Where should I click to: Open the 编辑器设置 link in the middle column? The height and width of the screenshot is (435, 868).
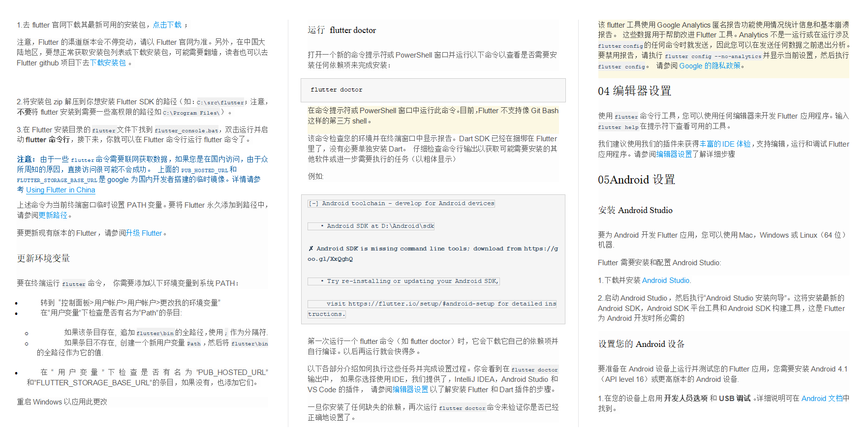click(410, 389)
